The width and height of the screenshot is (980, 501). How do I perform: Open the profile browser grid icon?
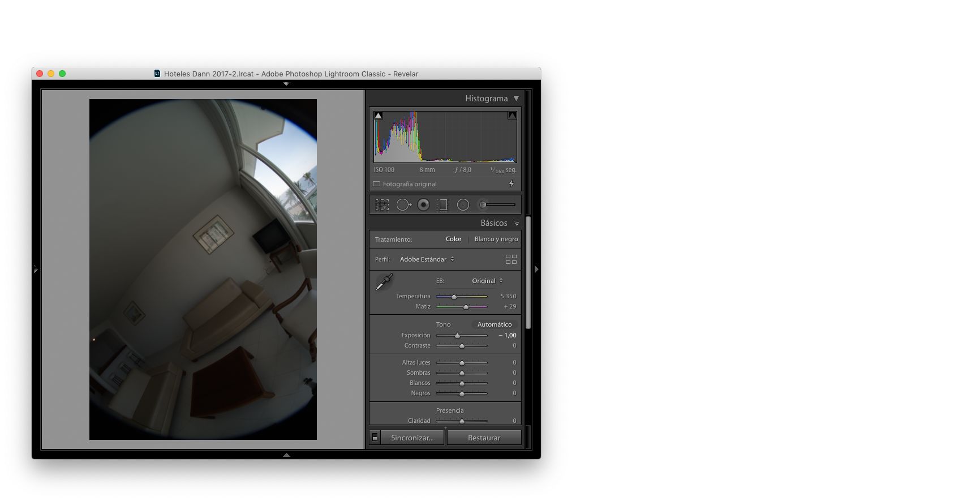tap(511, 259)
